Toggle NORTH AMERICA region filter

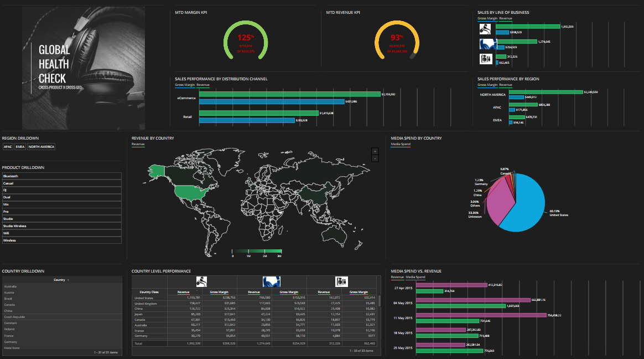coord(41,147)
